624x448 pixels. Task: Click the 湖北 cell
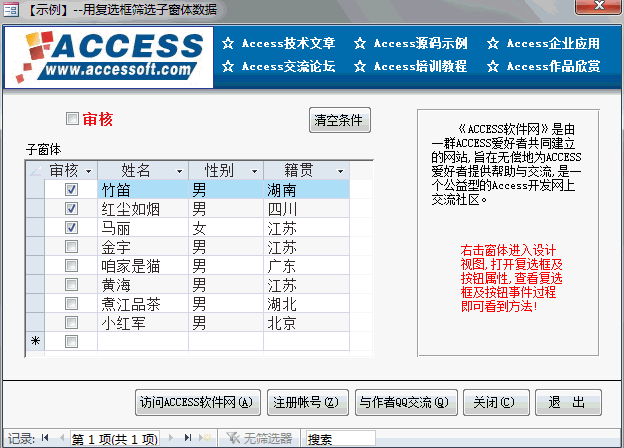click(306, 304)
